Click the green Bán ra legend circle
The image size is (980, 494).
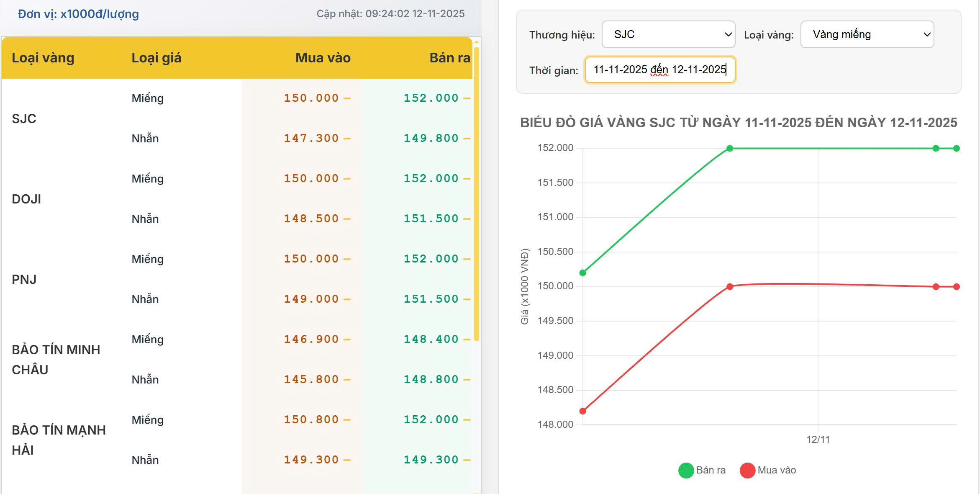click(x=686, y=470)
